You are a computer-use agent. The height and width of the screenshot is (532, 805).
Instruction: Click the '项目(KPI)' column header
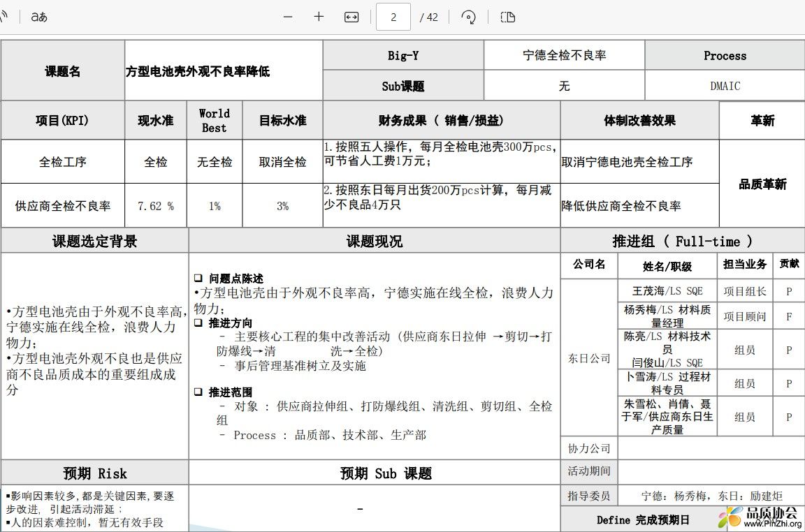point(63,121)
